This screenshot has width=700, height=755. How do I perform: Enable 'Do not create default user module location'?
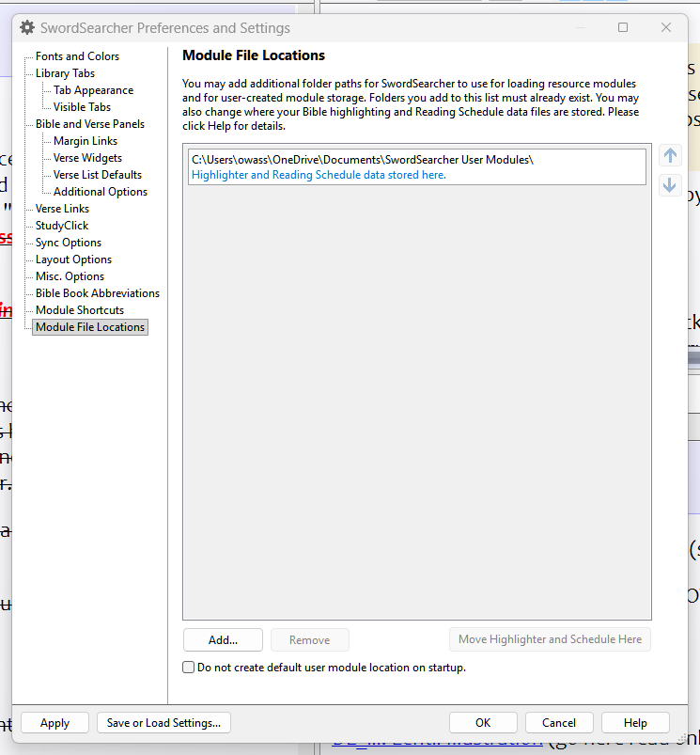(189, 667)
